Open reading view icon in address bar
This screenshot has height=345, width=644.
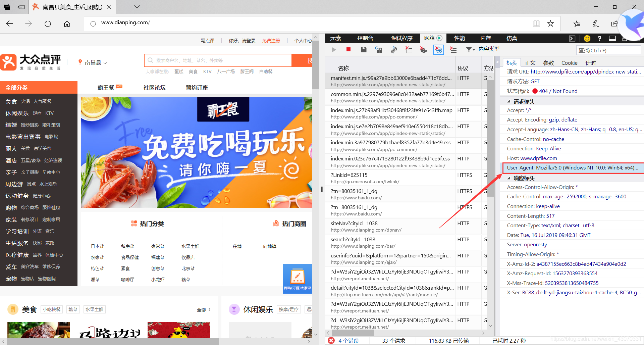point(536,23)
